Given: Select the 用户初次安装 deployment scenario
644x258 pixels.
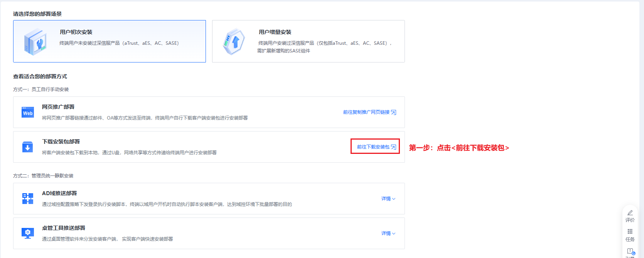Looking at the screenshot, I should point(110,41).
